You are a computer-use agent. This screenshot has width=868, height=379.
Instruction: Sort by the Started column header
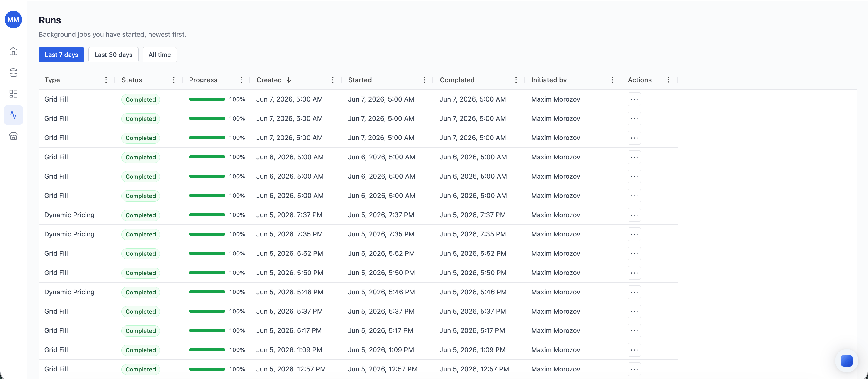(360, 80)
